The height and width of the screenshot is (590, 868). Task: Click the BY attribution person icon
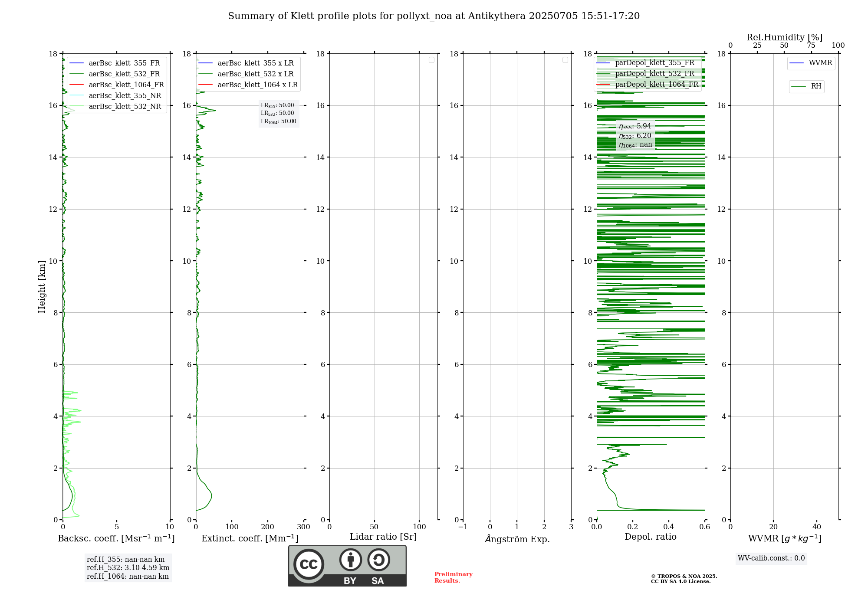pos(351,560)
